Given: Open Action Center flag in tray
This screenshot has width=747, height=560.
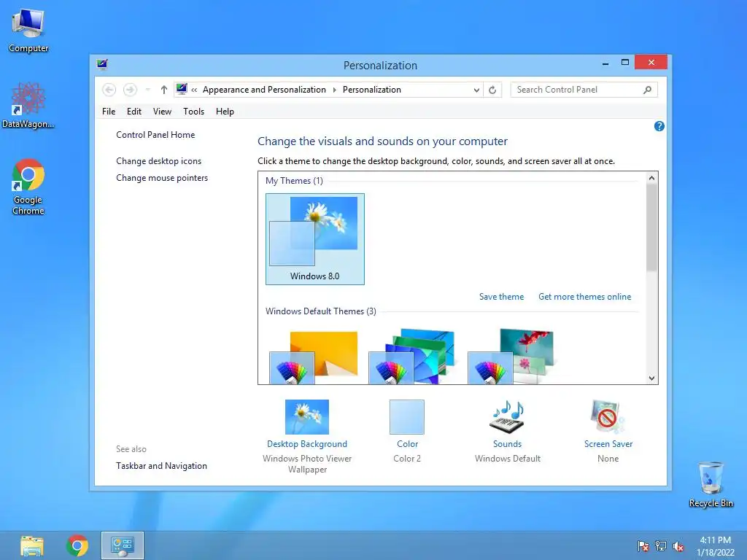Looking at the screenshot, I should (x=643, y=546).
